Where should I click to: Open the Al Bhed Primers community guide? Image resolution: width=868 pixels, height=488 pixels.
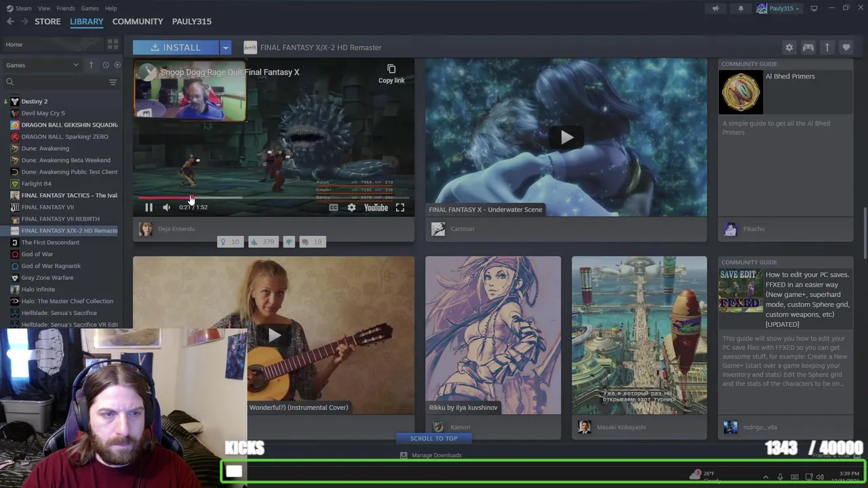(785, 138)
